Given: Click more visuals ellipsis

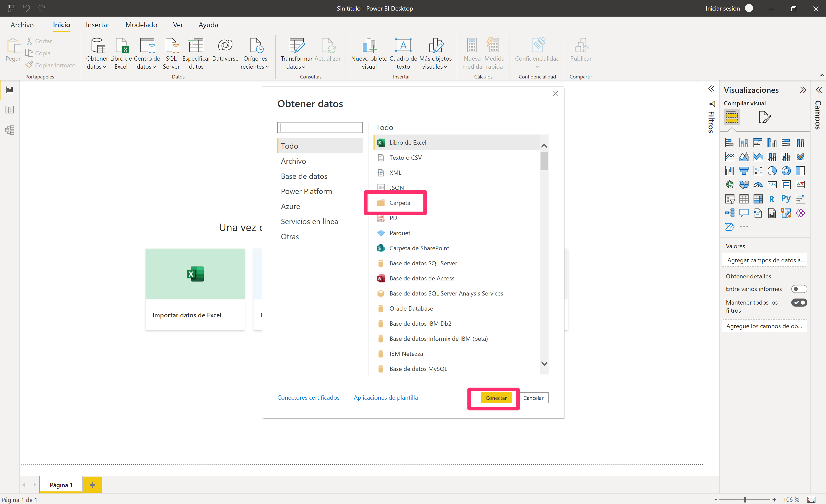Looking at the screenshot, I should (744, 227).
